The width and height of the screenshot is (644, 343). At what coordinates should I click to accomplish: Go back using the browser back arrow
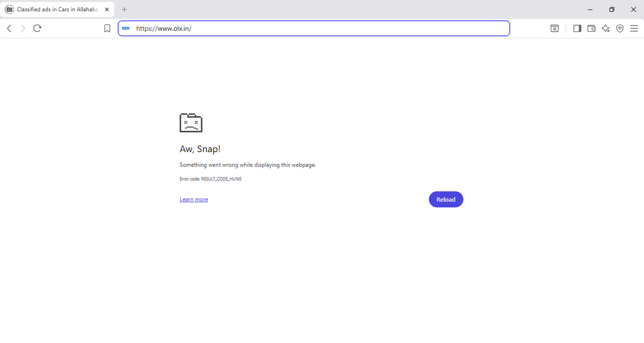point(9,28)
